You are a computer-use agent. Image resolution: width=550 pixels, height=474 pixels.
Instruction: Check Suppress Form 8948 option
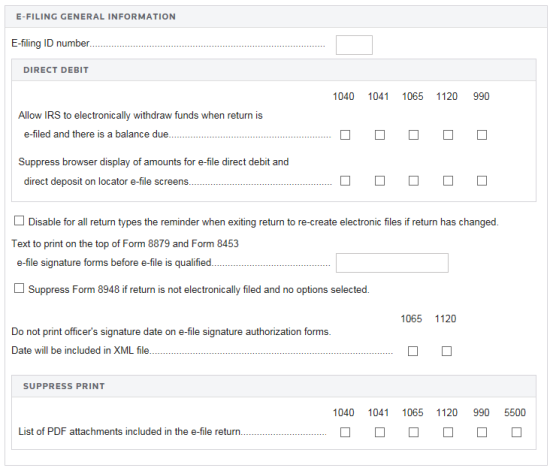pos(19,288)
